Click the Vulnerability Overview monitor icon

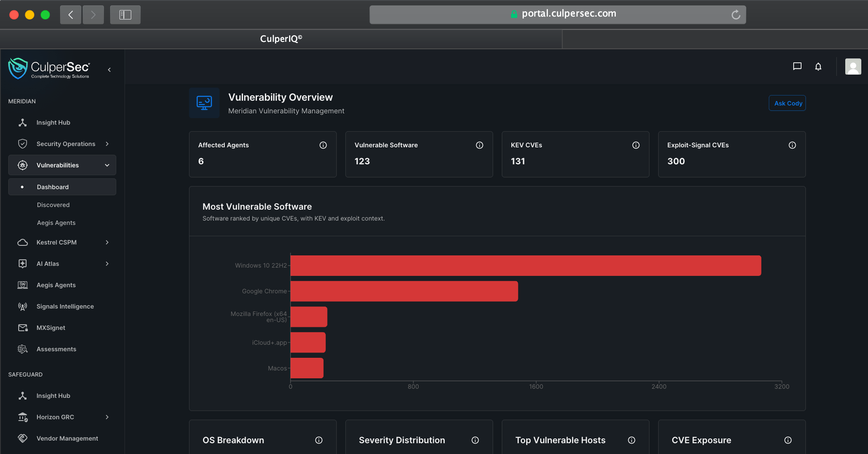pos(204,103)
